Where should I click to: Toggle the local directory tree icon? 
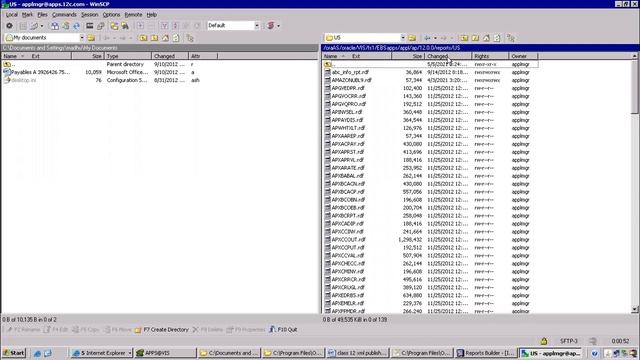coord(190,38)
